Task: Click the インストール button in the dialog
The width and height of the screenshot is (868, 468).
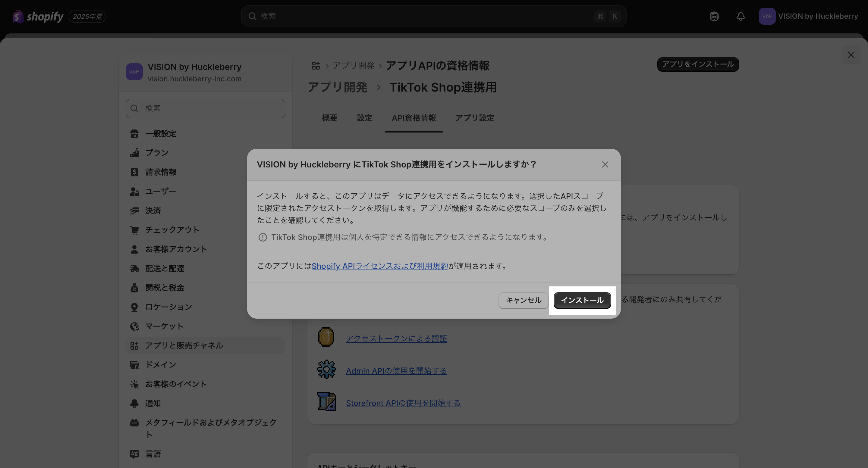Action: pos(582,300)
